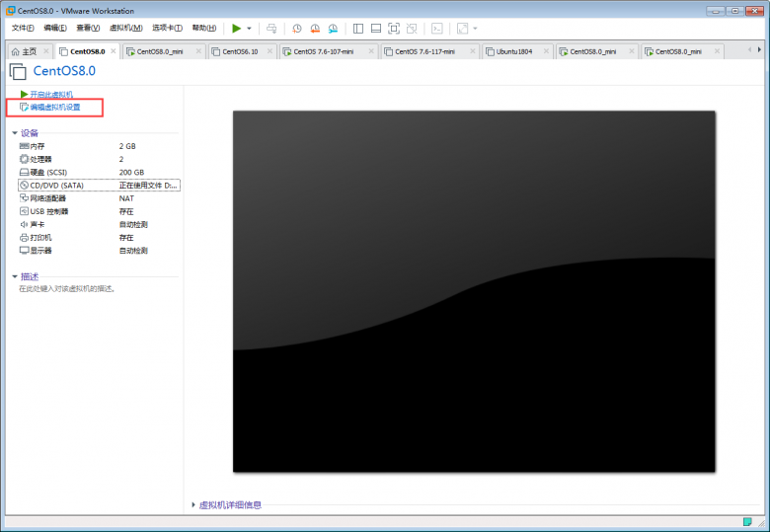Collapse the 设备 devices section
Viewport: 770px width, 532px height.
click(x=15, y=132)
